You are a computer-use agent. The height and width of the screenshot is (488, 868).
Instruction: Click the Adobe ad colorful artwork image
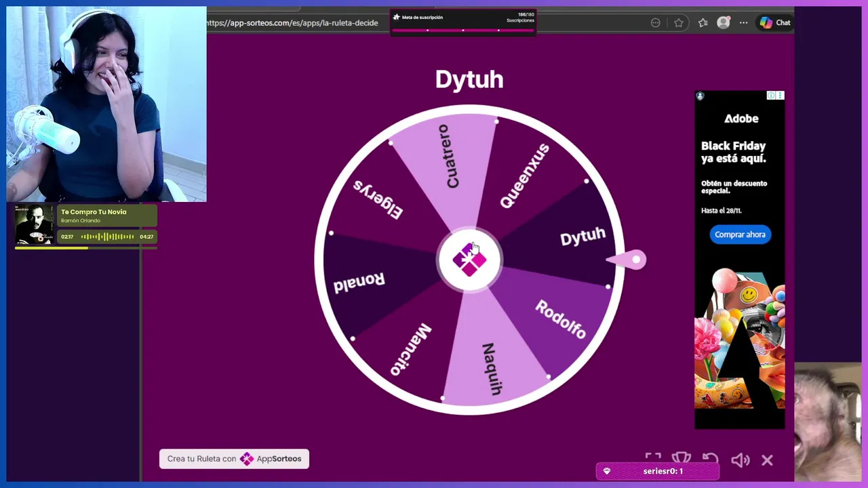[x=740, y=338]
